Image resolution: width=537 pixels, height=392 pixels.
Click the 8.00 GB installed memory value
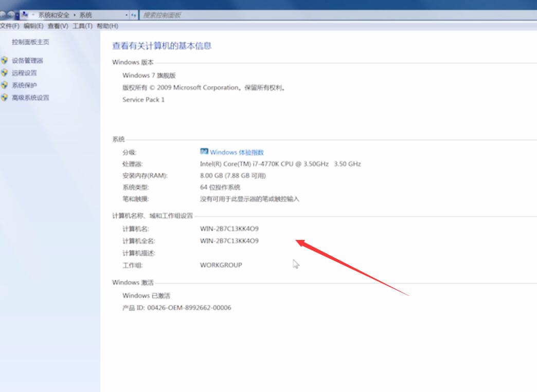(x=233, y=176)
